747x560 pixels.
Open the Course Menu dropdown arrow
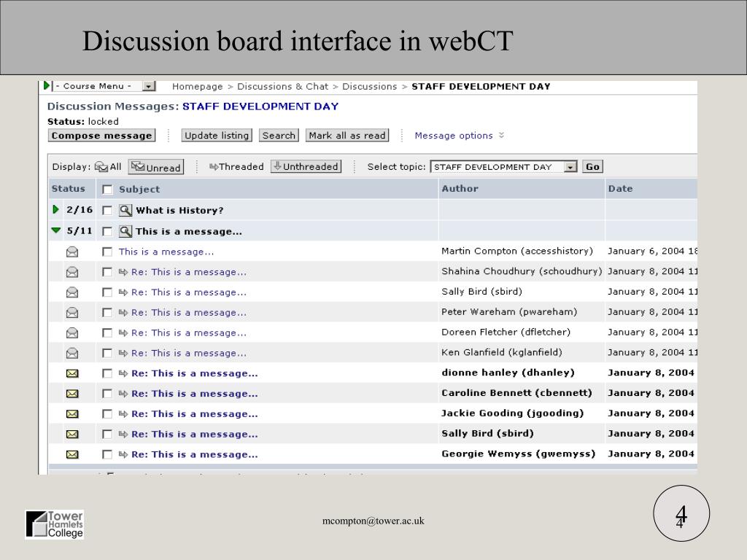coord(149,86)
